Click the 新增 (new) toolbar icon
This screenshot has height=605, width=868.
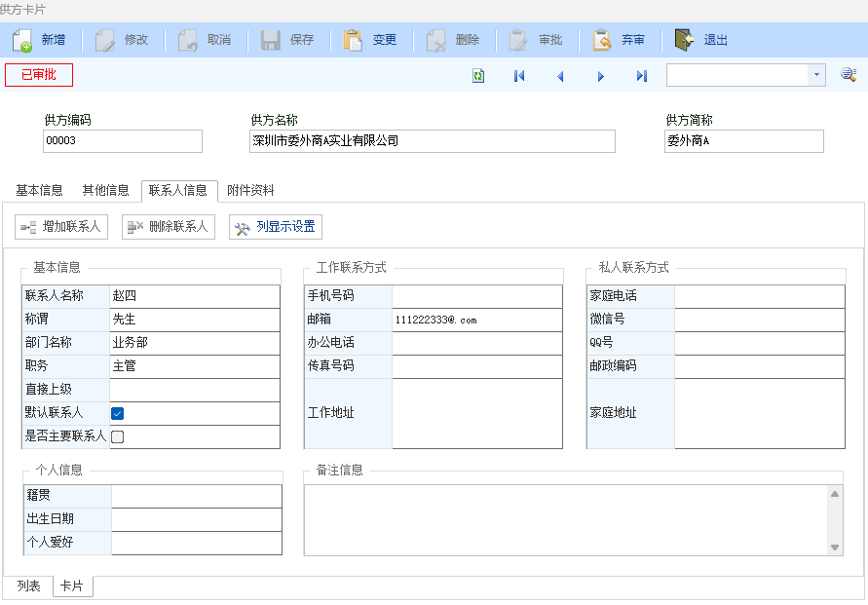[22, 40]
